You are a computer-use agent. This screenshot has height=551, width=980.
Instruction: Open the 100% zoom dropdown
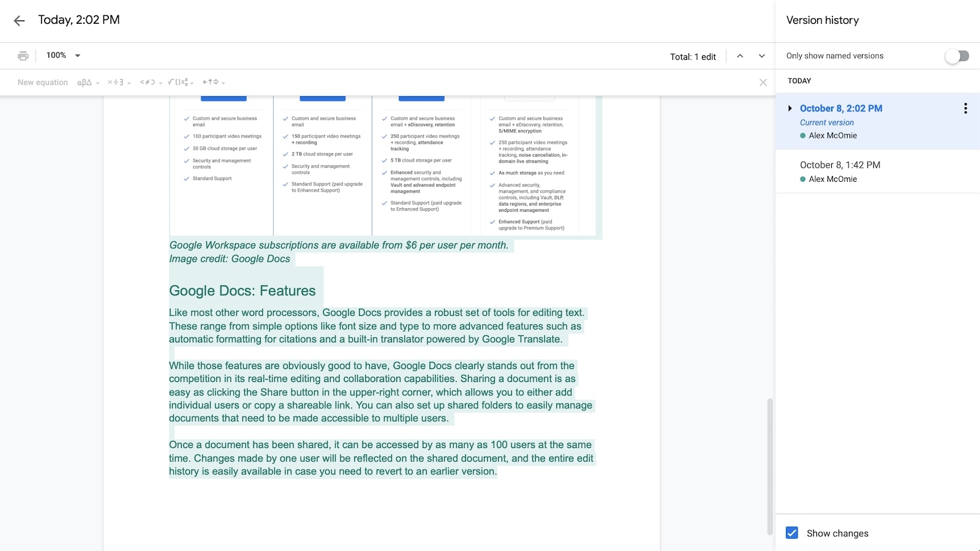pyautogui.click(x=63, y=55)
